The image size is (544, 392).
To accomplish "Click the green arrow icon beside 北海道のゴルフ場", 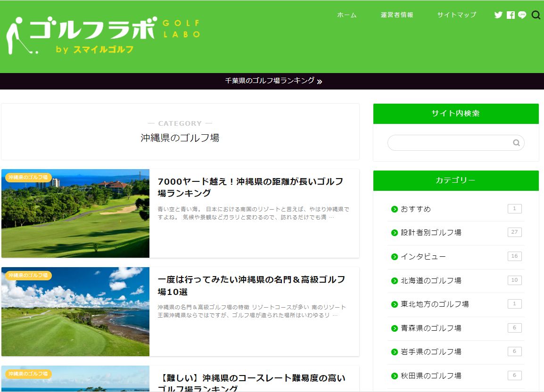I will [394, 281].
